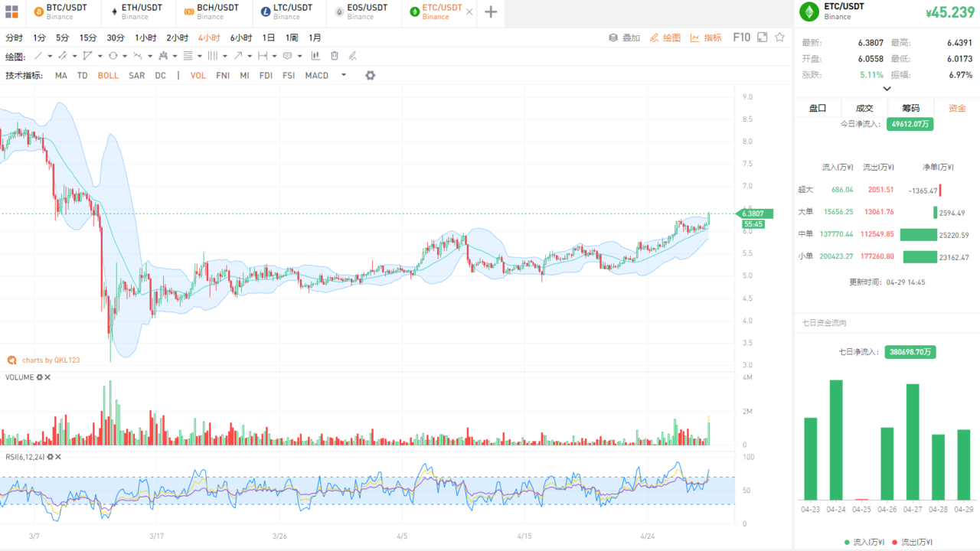Image resolution: width=980 pixels, height=551 pixels.
Task: Open the apps grid icon
Action: (x=11, y=12)
